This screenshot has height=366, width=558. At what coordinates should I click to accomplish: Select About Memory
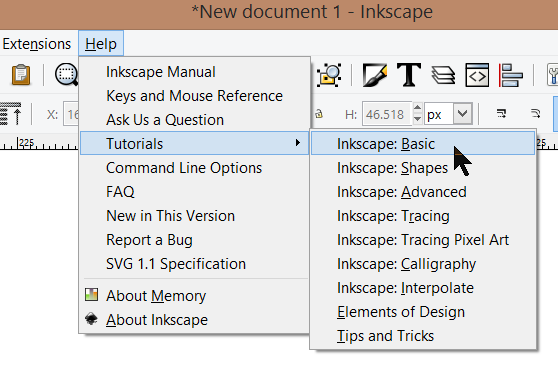tap(194, 296)
